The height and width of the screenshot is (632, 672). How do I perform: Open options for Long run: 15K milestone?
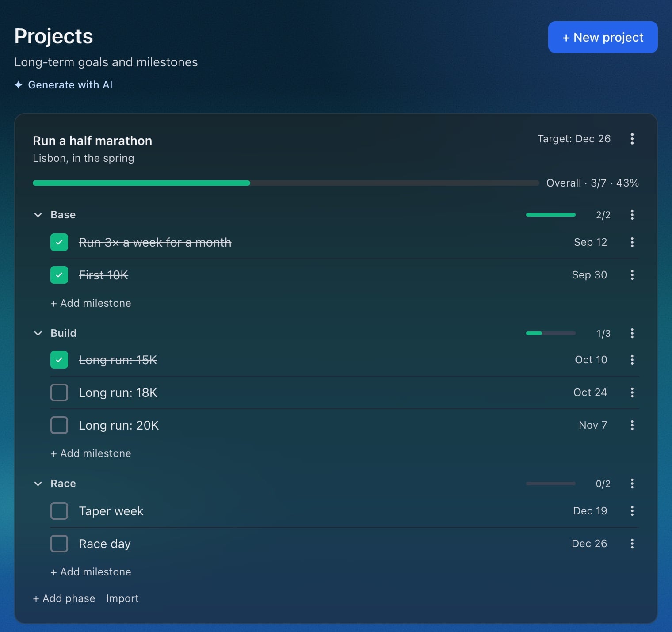point(632,360)
